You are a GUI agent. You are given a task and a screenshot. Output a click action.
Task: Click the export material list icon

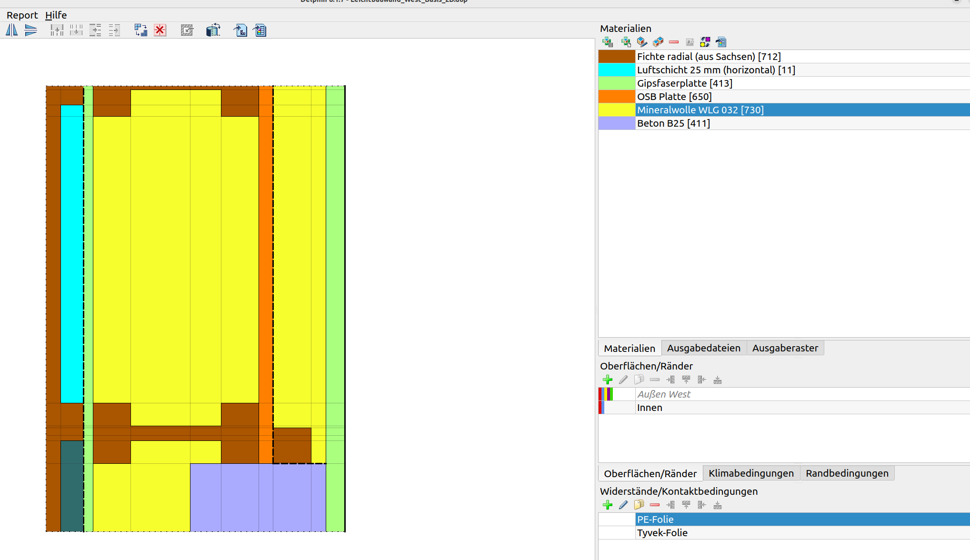coord(721,42)
